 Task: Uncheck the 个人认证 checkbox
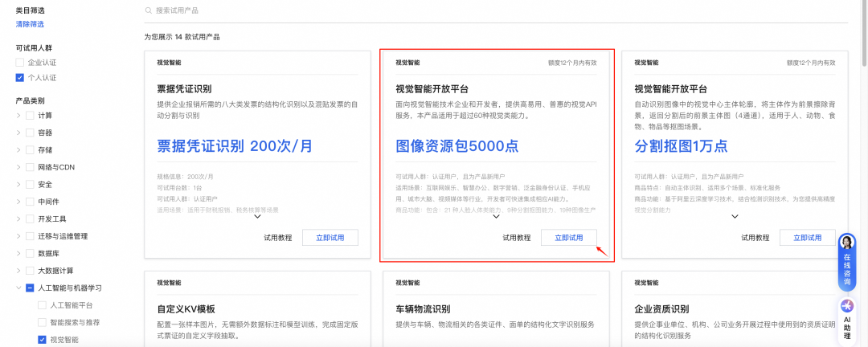pos(20,78)
